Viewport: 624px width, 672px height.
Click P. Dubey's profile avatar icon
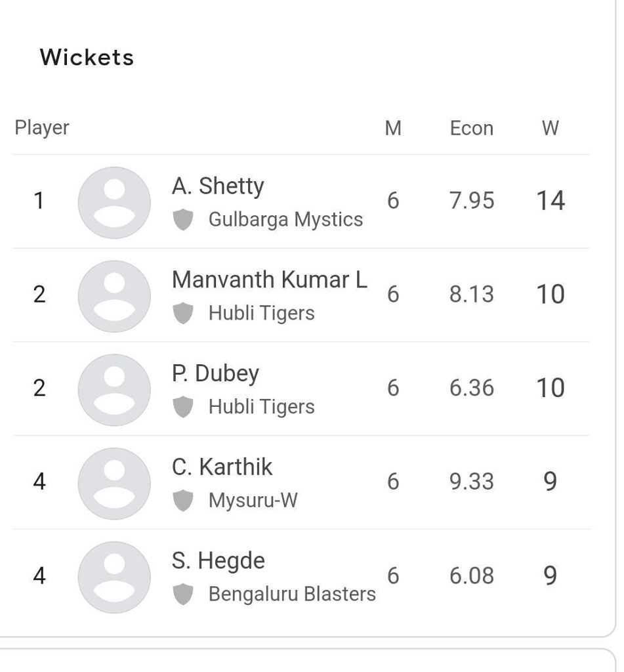pos(114,390)
